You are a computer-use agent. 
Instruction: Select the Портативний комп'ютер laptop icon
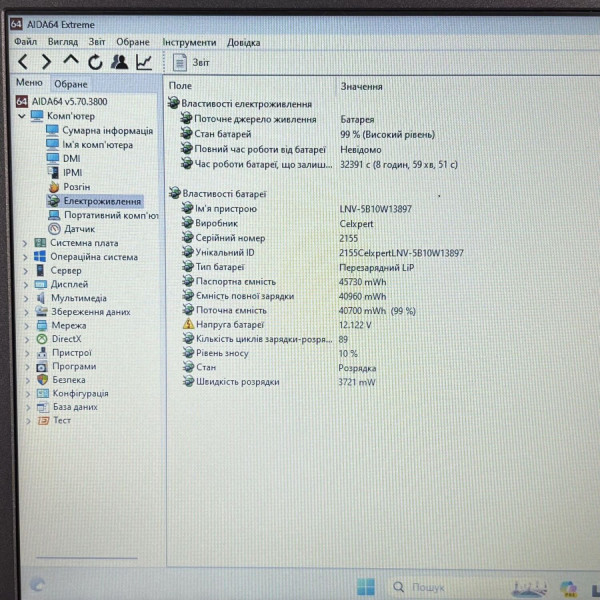pyautogui.click(x=54, y=215)
